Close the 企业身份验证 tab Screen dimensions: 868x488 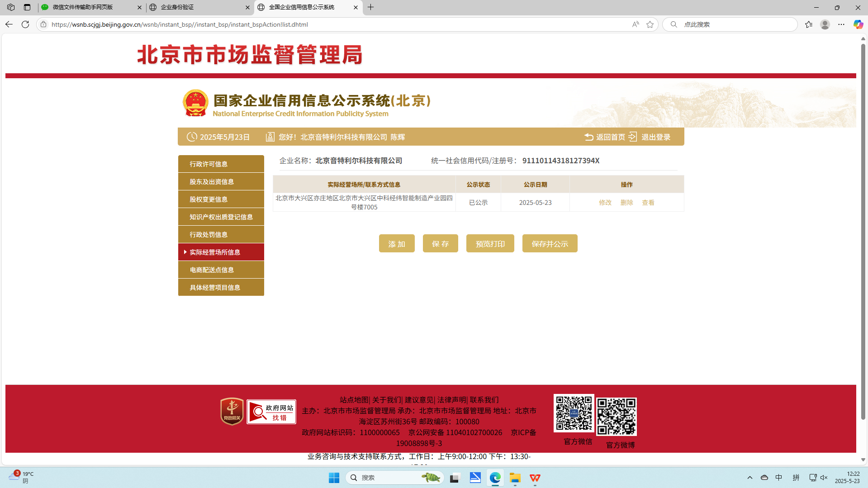(x=247, y=7)
